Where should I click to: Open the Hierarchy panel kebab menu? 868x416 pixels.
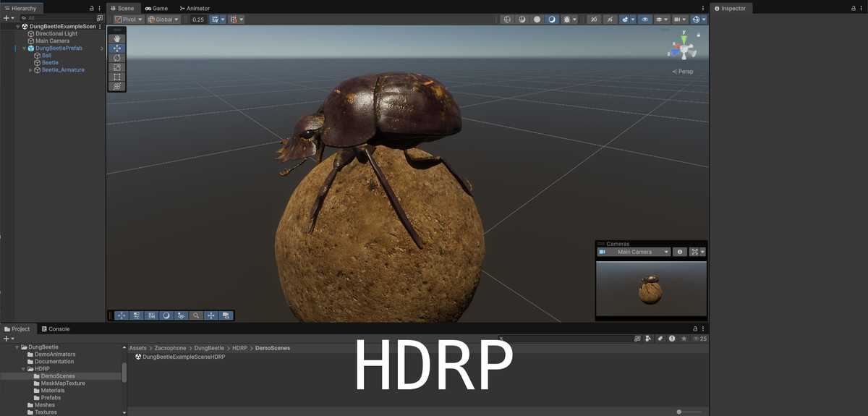(x=100, y=8)
